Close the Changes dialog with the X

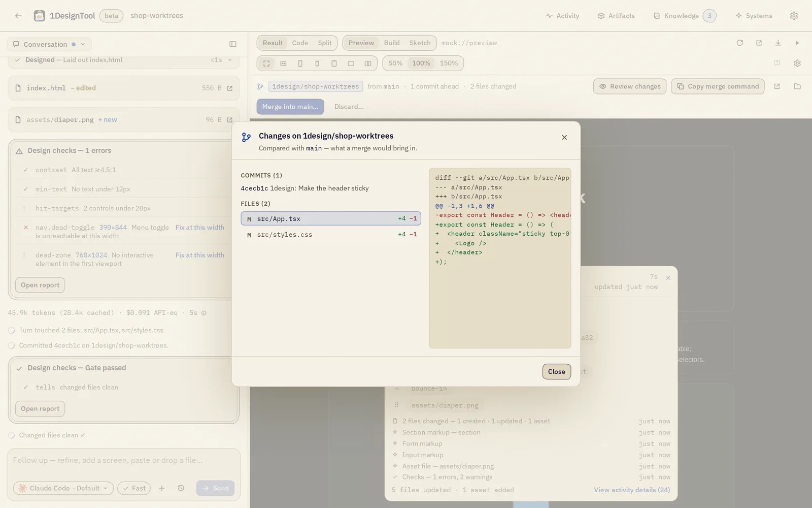coord(564,138)
